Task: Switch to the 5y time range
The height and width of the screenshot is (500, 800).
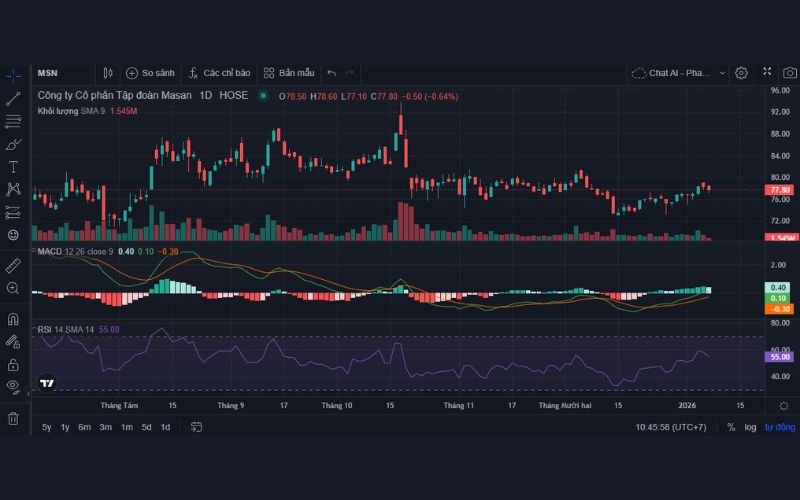Action: point(47,427)
